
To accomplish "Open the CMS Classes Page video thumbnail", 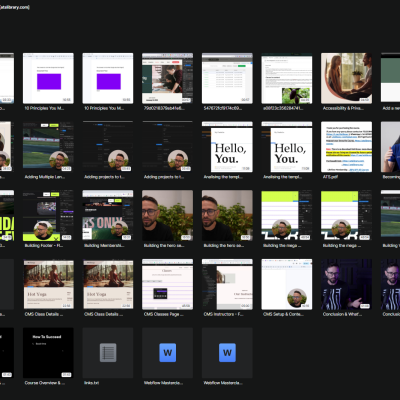I will (167, 284).
